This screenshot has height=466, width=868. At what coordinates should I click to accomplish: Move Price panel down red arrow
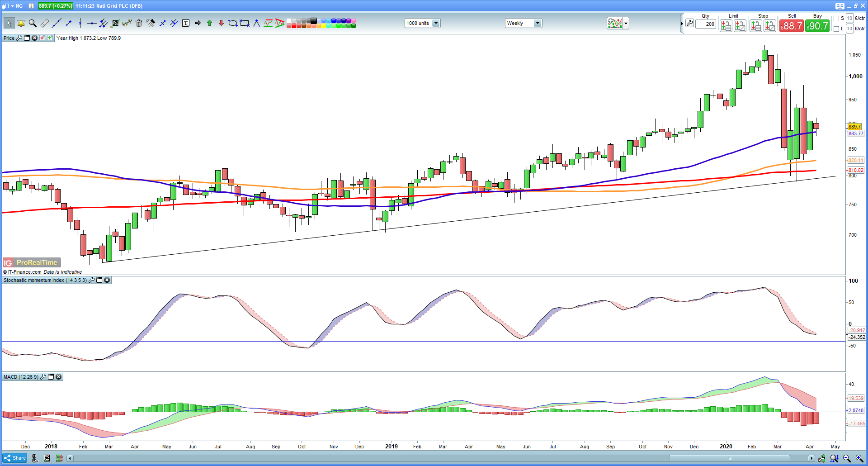click(42, 38)
